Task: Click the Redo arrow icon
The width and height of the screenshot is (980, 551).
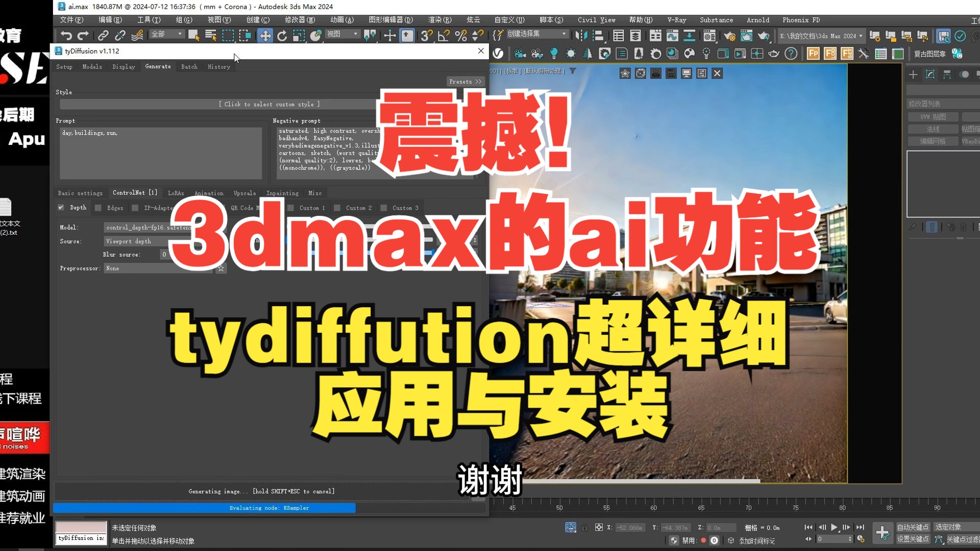Action: point(83,35)
